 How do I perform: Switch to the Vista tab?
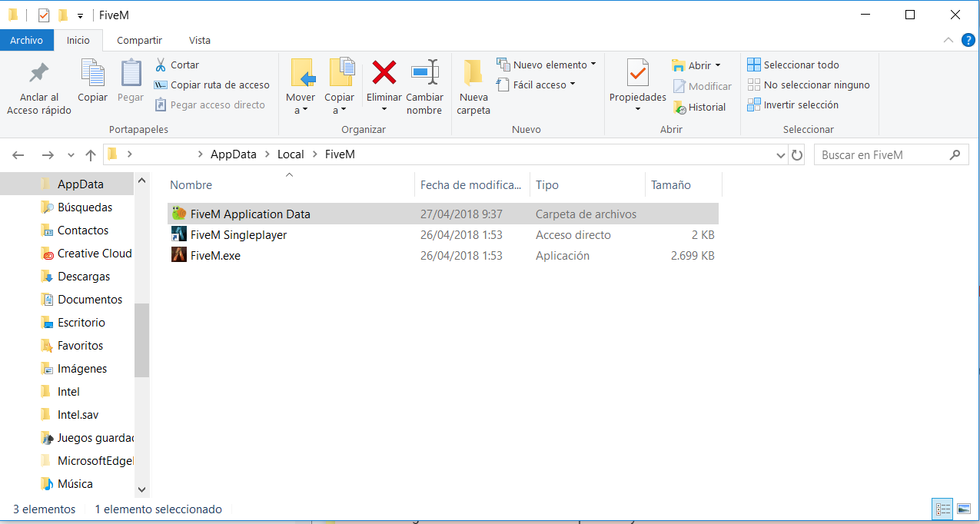click(x=200, y=40)
